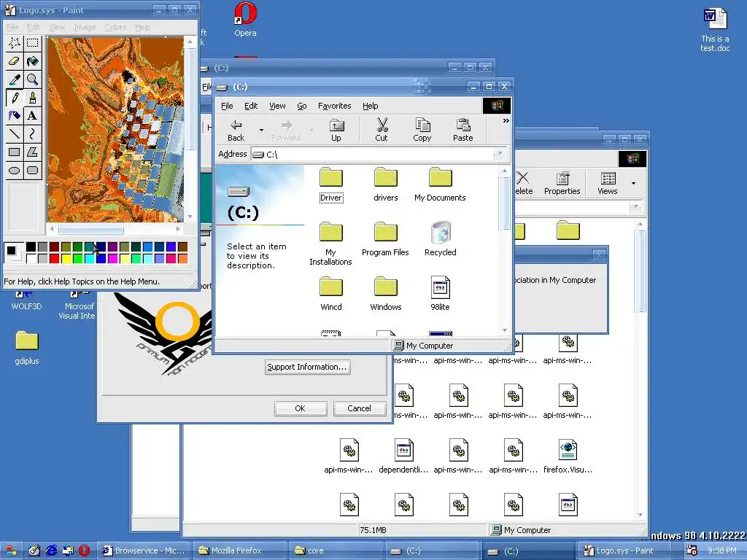Viewport: 747px width, 560px height.
Task: Select the dependentli... file icon
Action: click(403, 456)
